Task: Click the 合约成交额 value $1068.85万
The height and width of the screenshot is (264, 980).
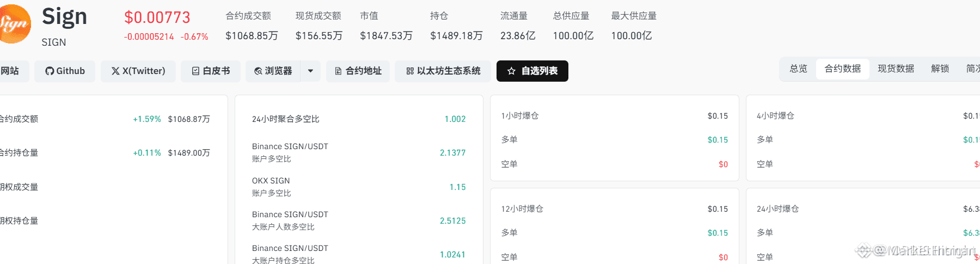Action: (x=252, y=36)
